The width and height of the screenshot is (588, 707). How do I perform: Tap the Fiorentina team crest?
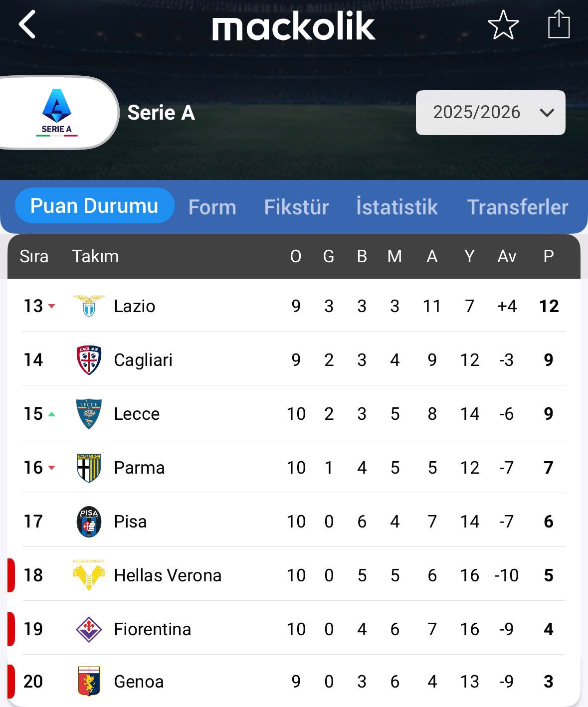coord(89,629)
